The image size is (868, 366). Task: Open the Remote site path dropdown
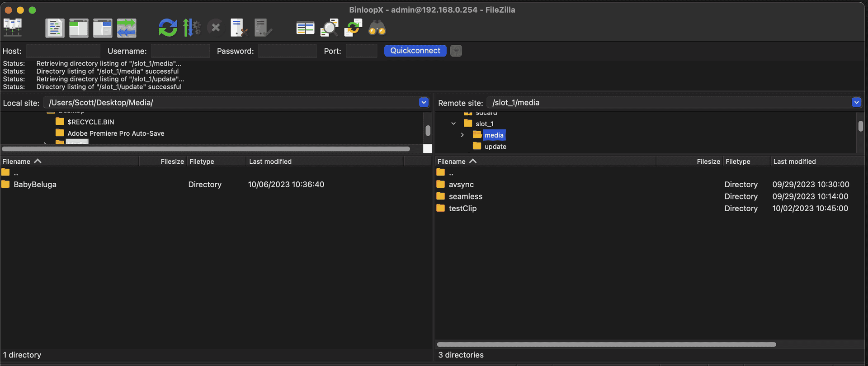pyautogui.click(x=856, y=102)
